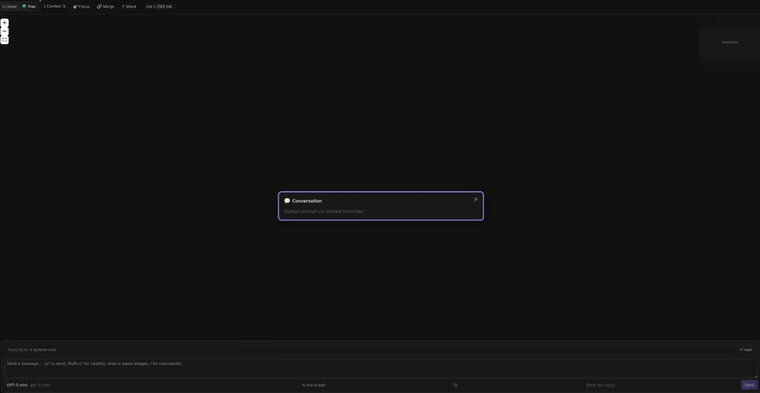Click the Focus button in the toolbar
Screen dimensions: 760x393
click(81, 7)
